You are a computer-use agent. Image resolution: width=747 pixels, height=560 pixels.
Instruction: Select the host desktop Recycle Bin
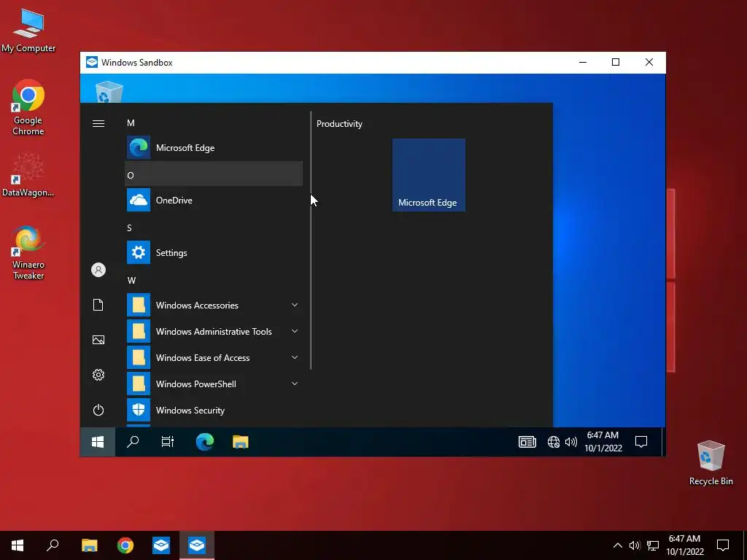pos(711,463)
